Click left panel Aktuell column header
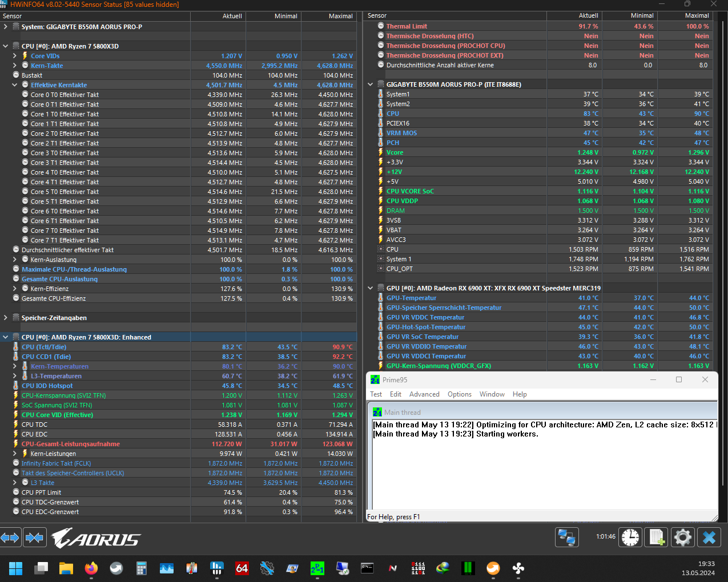Viewport: 728px width, 582px height. [x=218, y=16]
